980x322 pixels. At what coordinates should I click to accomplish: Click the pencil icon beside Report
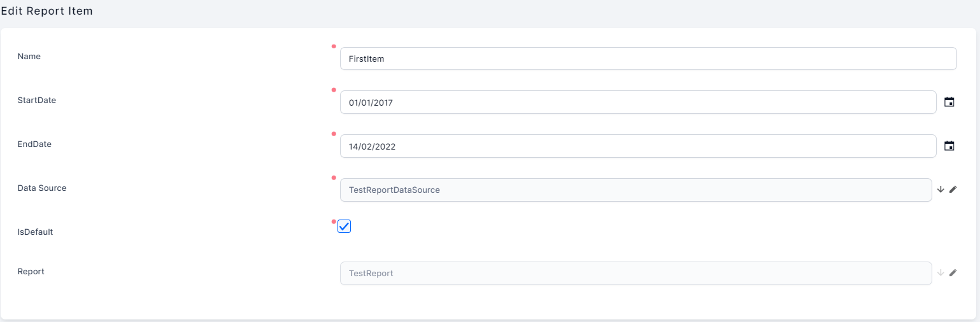click(953, 273)
